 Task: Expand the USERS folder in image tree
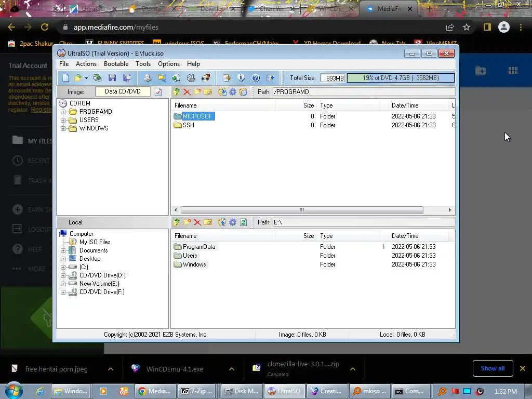coord(63,120)
